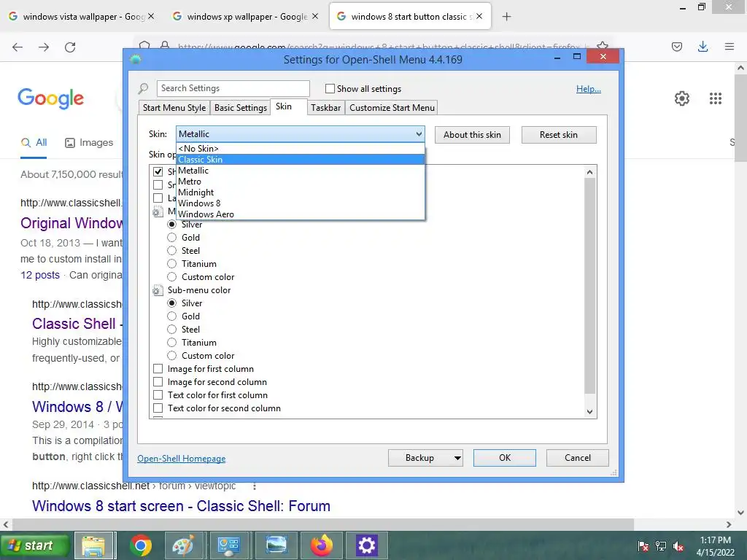This screenshot has width=747, height=560.
Task: Click the action center flag tray icon
Action: (643, 546)
